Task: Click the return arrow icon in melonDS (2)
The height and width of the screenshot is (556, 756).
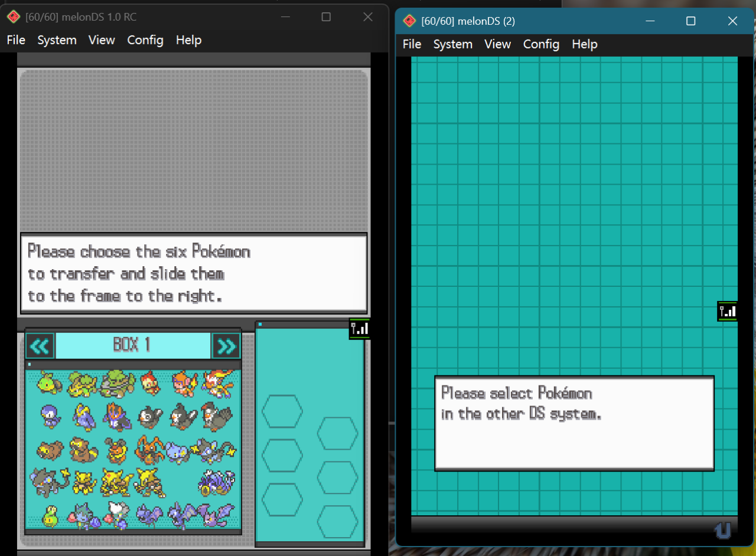Action: (x=722, y=530)
